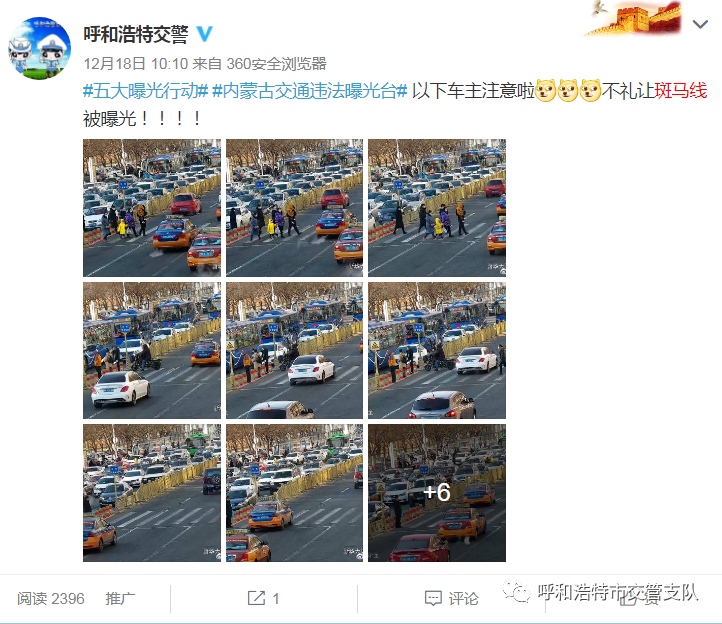Open the #五大曝光行动# hashtag
Image resolution: width=722 pixels, height=624 pixels.
(x=146, y=91)
